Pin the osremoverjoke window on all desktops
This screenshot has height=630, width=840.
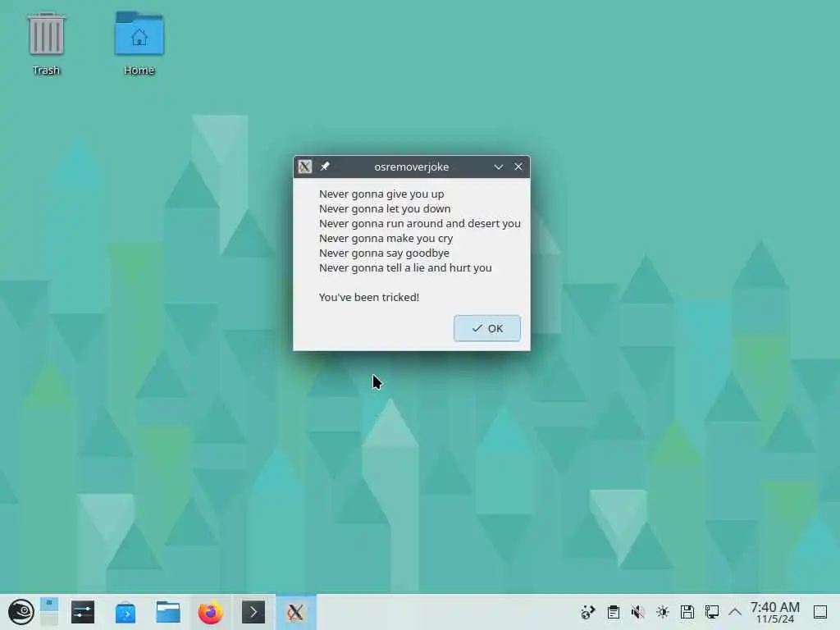[x=325, y=167]
